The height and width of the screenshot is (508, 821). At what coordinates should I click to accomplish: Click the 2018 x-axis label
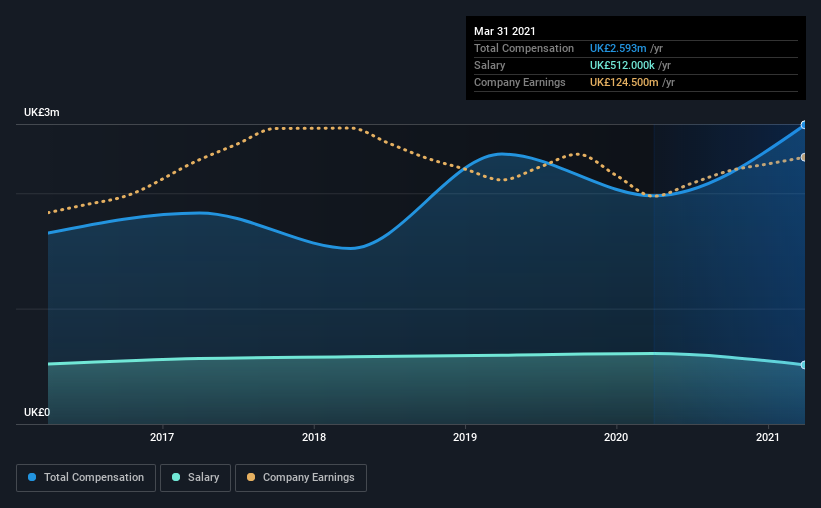coord(314,437)
